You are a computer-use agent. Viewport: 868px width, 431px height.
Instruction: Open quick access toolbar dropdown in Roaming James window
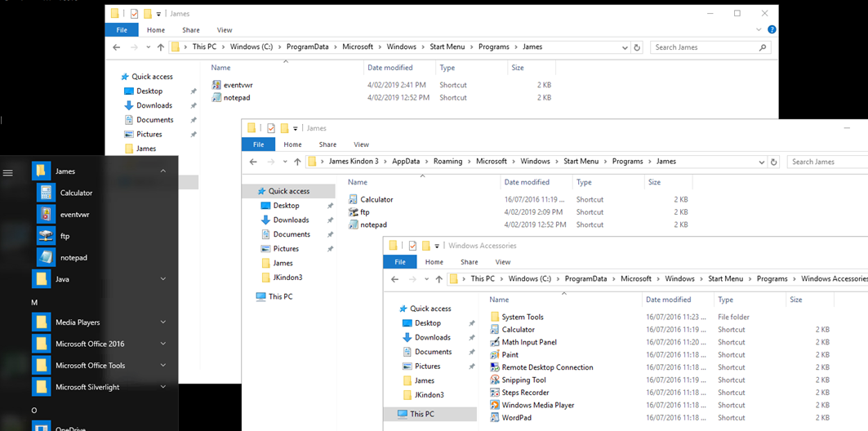point(296,128)
